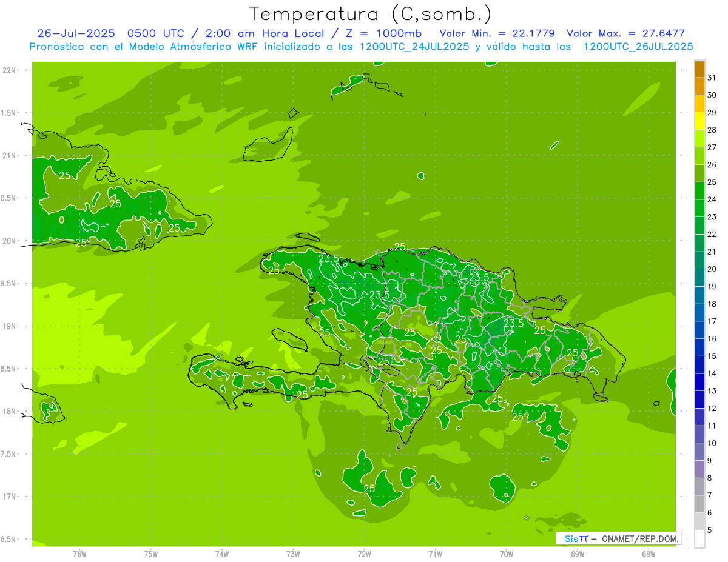Click the "9.5N" latitude axis label
This screenshot has height=562, width=728.
[9, 284]
